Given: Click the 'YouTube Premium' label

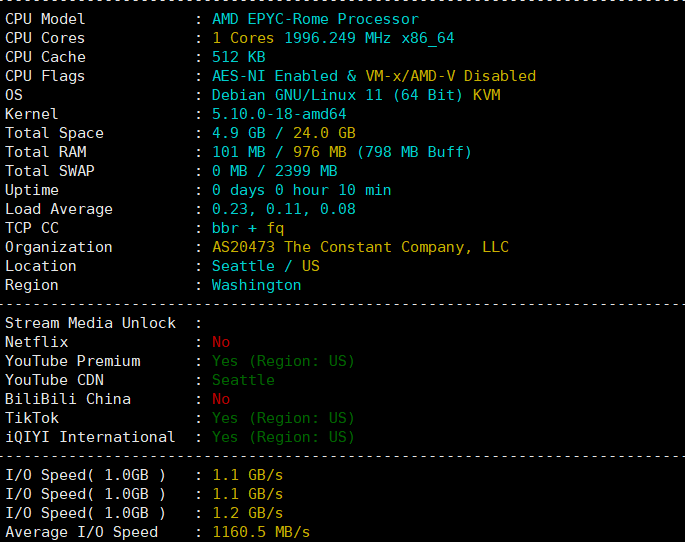Looking at the screenshot, I should 73,361.
